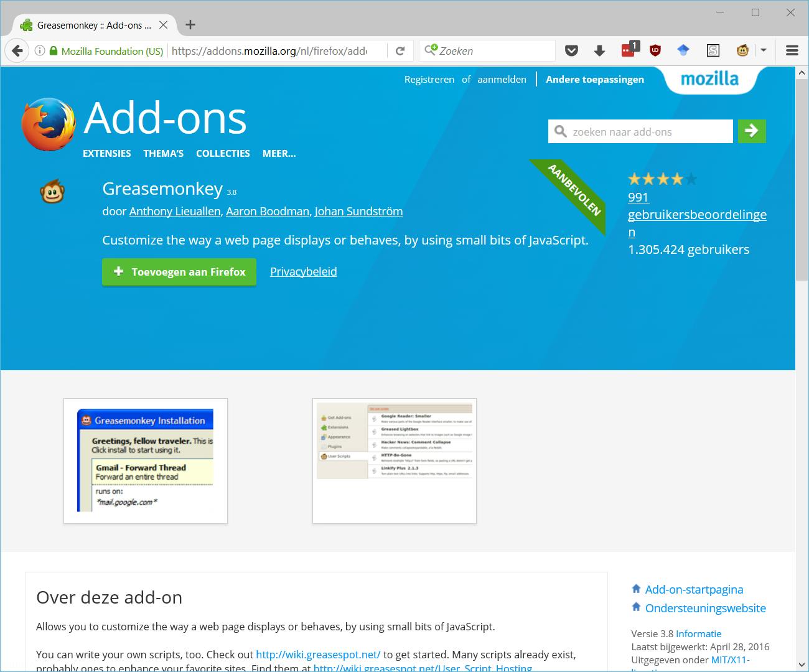Open the search engine magnifier icon

[x=431, y=50]
